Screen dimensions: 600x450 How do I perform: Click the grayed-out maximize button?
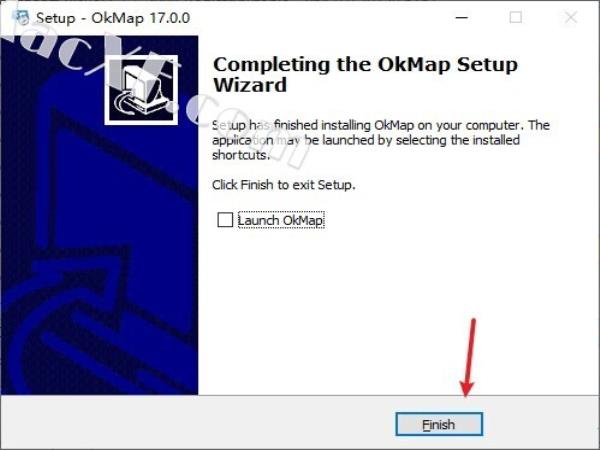pos(515,18)
